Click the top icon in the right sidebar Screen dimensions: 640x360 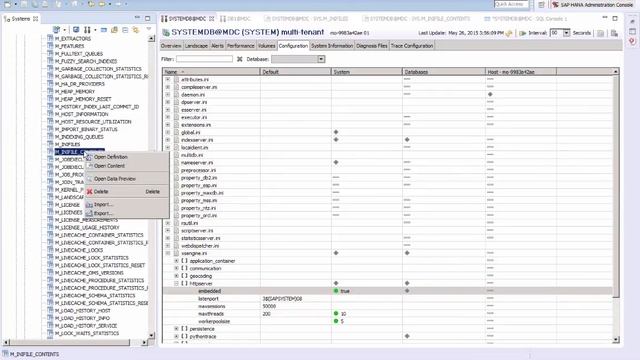click(x=632, y=21)
